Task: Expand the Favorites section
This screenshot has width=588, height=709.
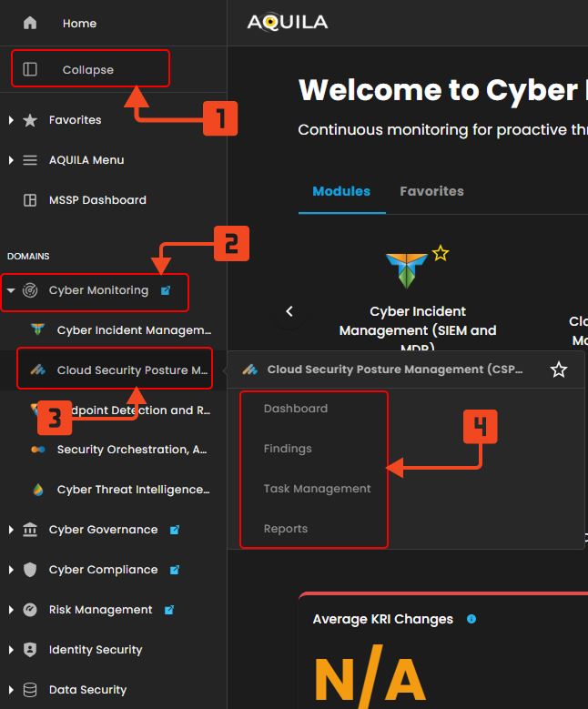Action: [11, 120]
